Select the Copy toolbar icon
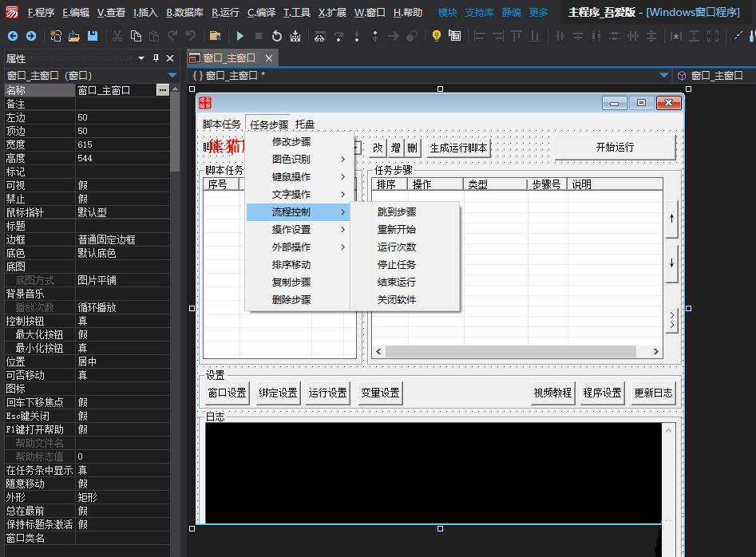Image resolution: width=756 pixels, height=557 pixels. [x=137, y=36]
